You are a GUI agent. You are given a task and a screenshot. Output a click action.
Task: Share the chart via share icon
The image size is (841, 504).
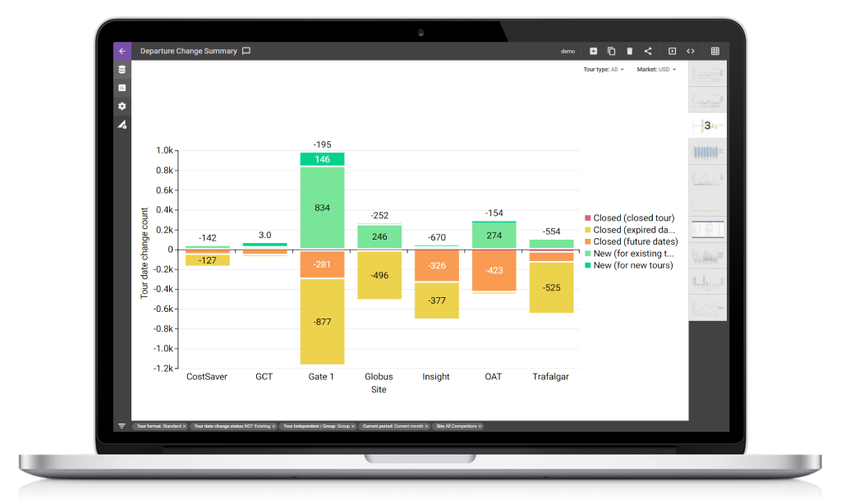click(648, 51)
